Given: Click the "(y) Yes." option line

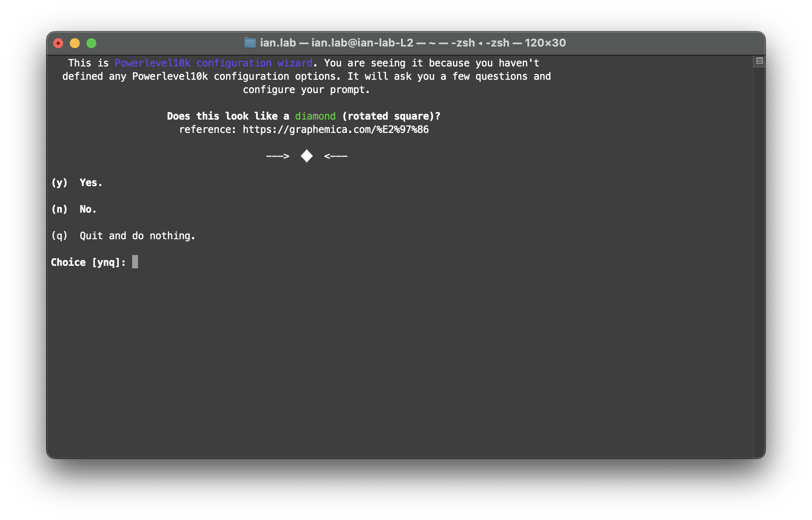Looking at the screenshot, I should (77, 183).
